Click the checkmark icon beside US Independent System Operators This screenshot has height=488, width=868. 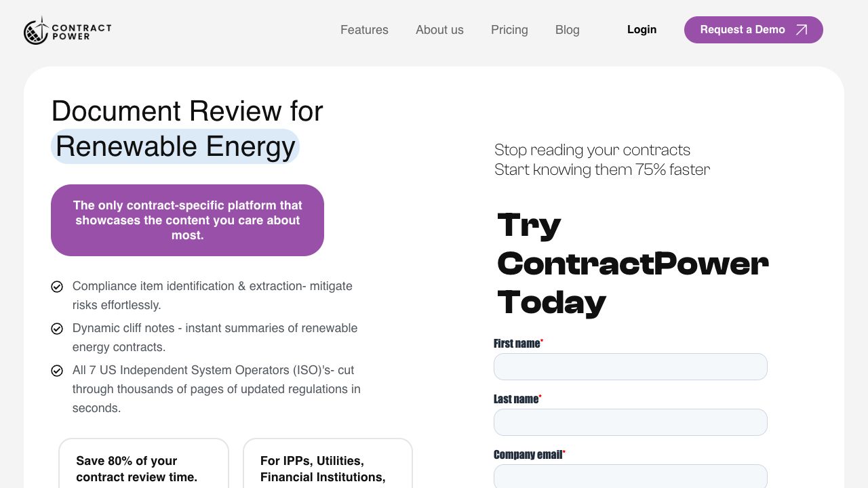[x=57, y=371]
